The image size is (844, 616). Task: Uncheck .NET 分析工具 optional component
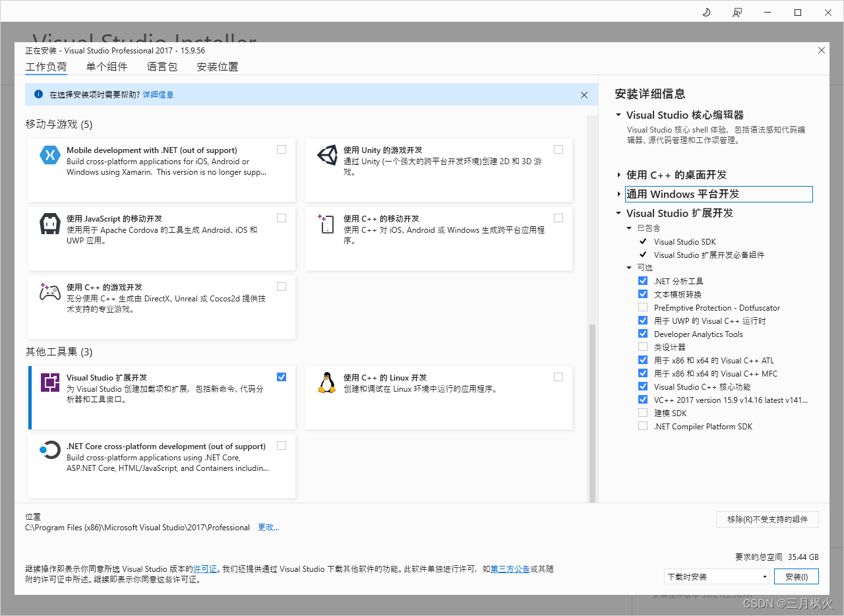643,281
